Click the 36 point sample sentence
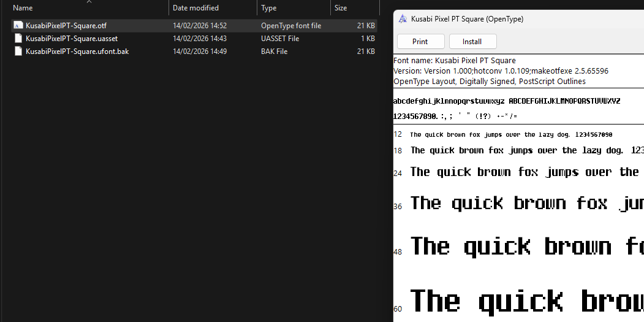644x322 pixels. click(x=528, y=203)
